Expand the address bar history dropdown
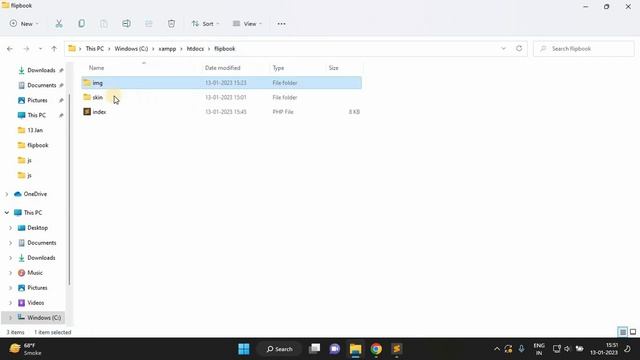The width and height of the screenshot is (640, 360). point(503,48)
